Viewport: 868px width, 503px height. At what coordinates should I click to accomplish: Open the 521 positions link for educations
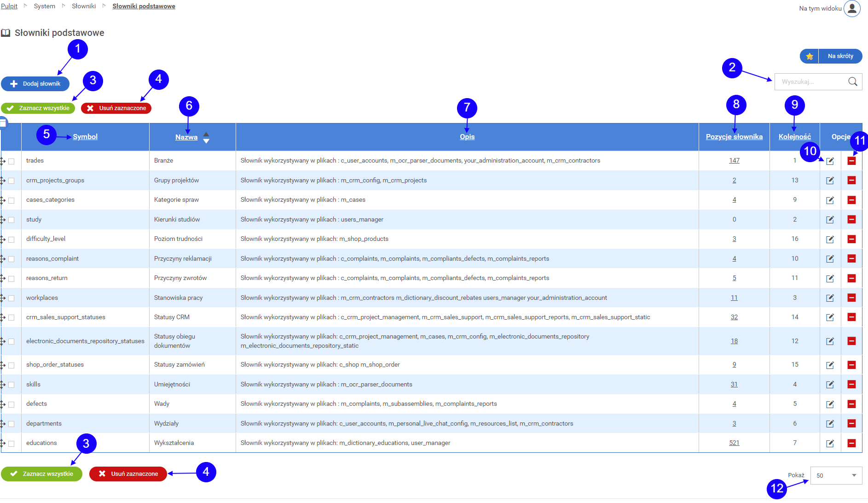click(x=734, y=443)
